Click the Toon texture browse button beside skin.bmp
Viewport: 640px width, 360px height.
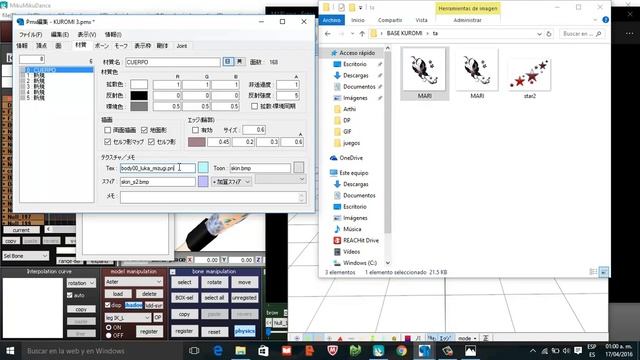click(x=299, y=167)
